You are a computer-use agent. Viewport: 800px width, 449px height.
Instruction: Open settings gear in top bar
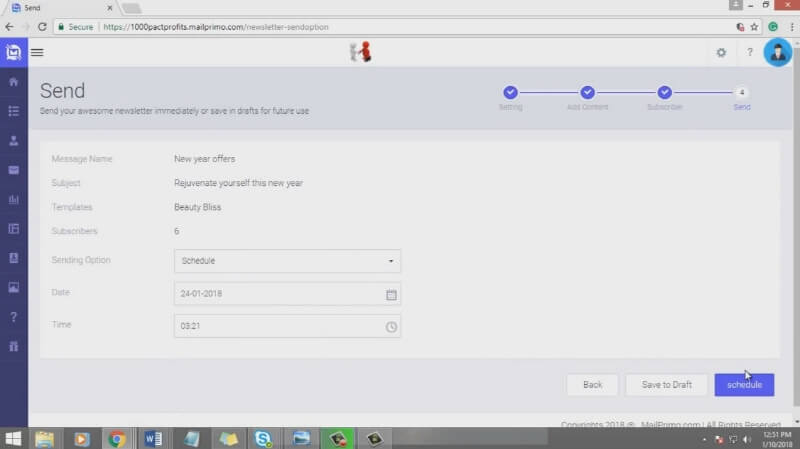(x=721, y=53)
